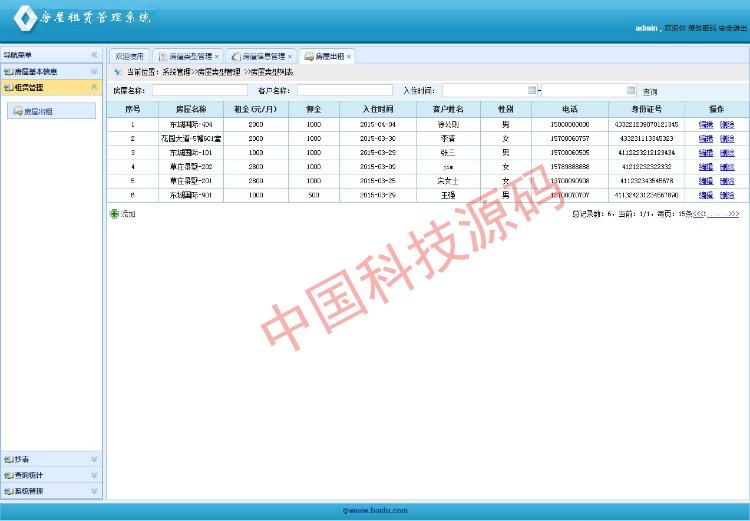Viewport: 750px width, 521px height.
Task: Close the 房屋信息管理 tab
Action: pyautogui.click(x=289, y=56)
